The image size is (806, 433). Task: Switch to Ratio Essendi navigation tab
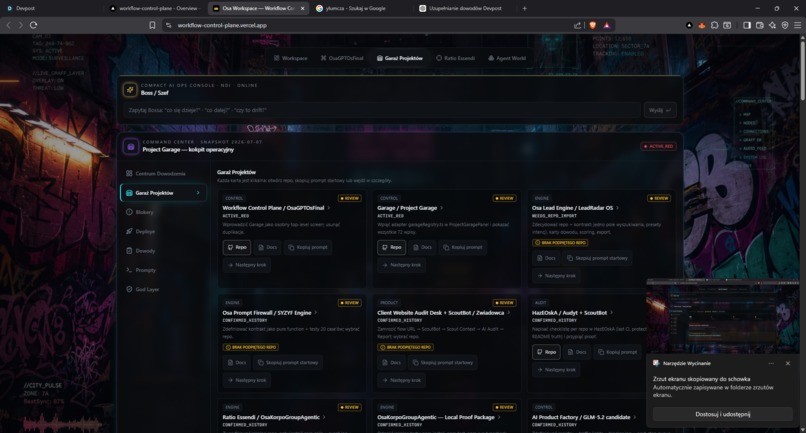coord(455,58)
